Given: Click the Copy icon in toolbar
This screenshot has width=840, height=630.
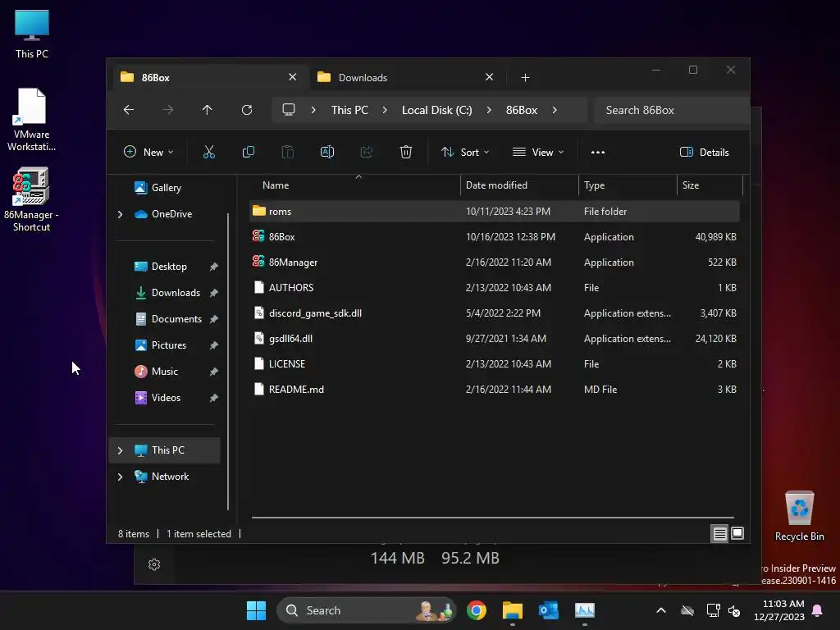Looking at the screenshot, I should point(248,152).
